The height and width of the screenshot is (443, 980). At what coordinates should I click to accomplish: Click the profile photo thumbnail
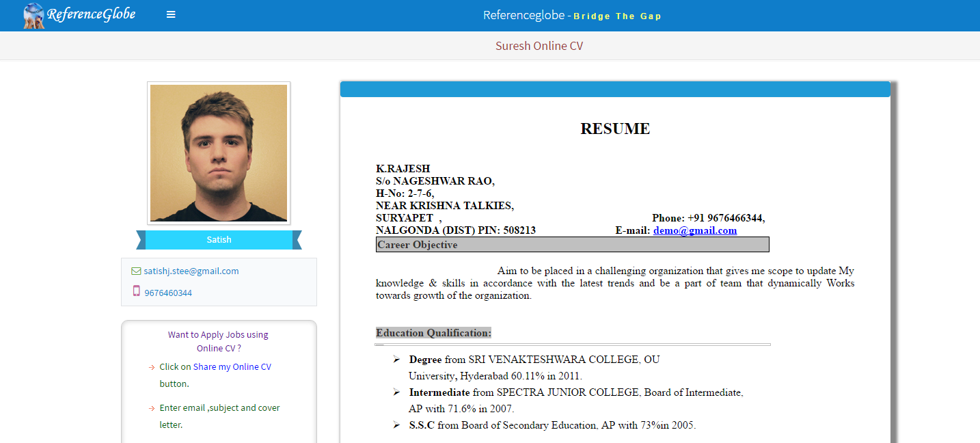pos(219,153)
